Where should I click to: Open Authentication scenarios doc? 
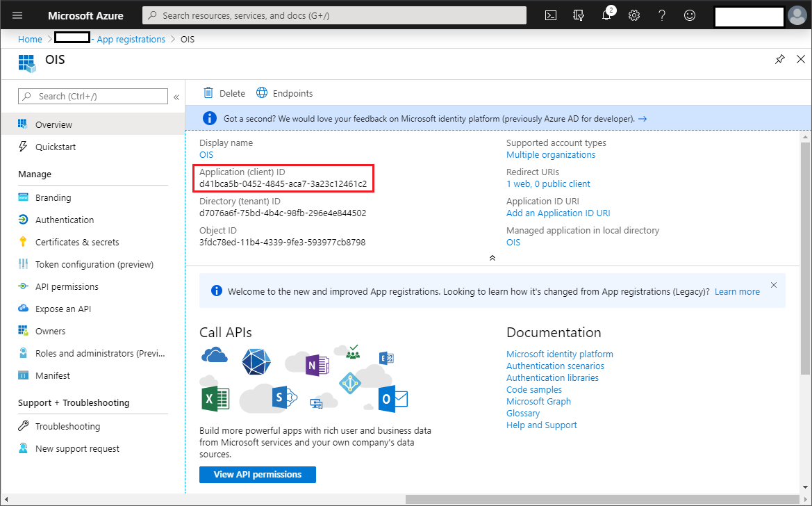coord(555,366)
